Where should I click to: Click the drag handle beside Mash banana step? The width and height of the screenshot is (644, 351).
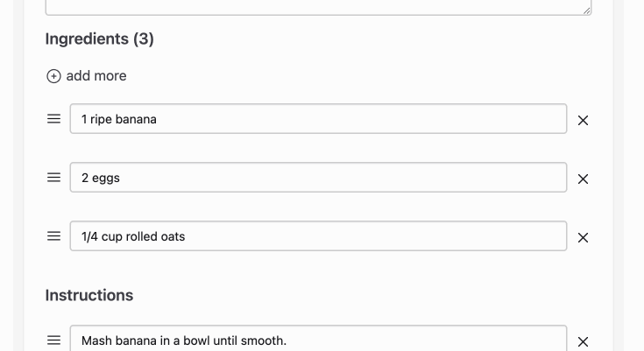coord(53,340)
